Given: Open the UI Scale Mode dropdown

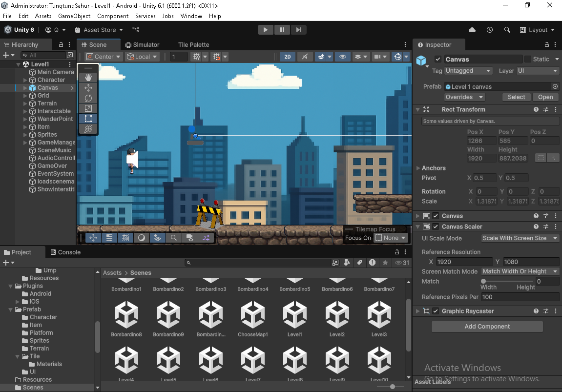Looking at the screenshot, I should (520, 238).
